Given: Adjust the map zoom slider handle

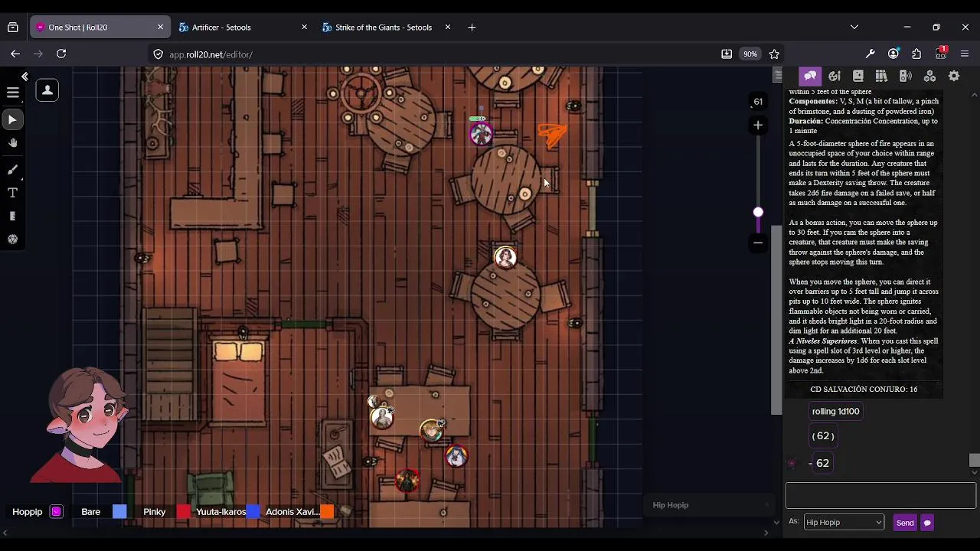Looking at the screenshot, I should (758, 212).
